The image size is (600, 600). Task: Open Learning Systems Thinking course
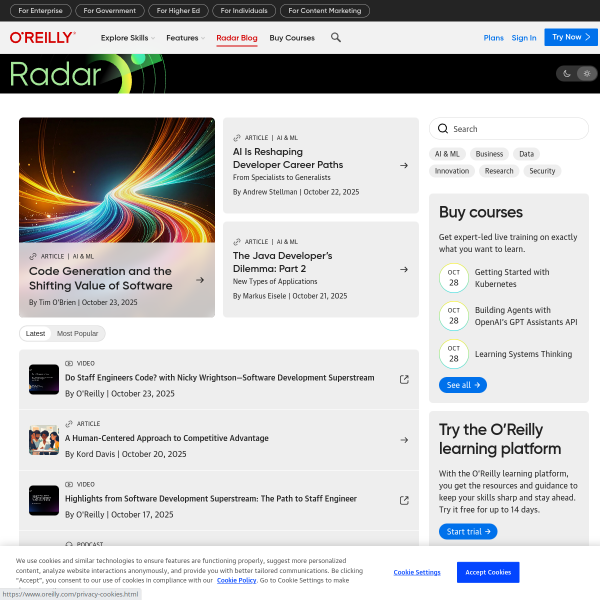click(x=523, y=354)
